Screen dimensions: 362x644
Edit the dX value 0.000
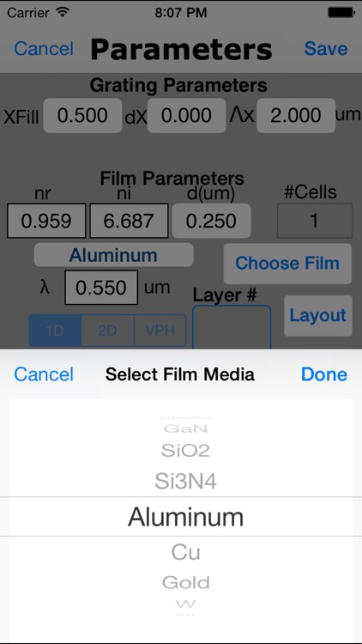coord(186,115)
